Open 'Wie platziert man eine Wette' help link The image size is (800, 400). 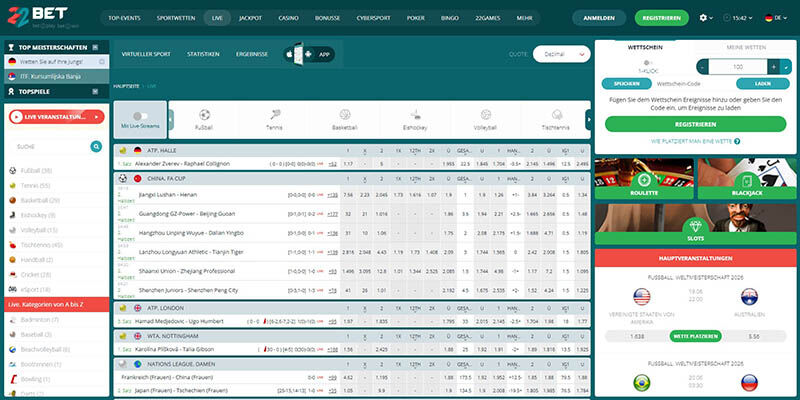[x=695, y=141]
